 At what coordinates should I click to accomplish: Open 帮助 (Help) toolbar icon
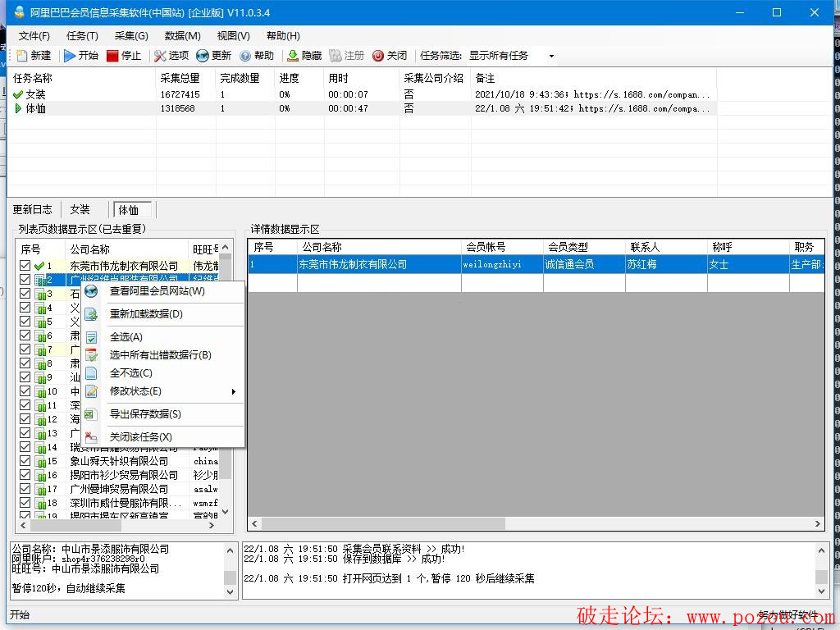point(245,56)
